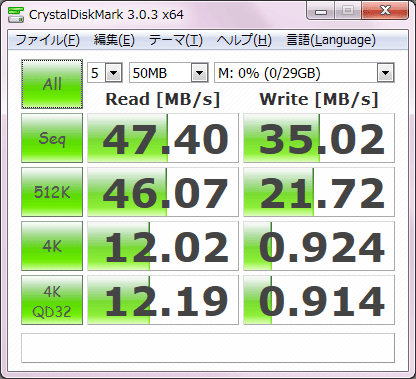Click the 4K QD32 write result 0.914
Viewport: 416px width, 379px height.
click(319, 300)
